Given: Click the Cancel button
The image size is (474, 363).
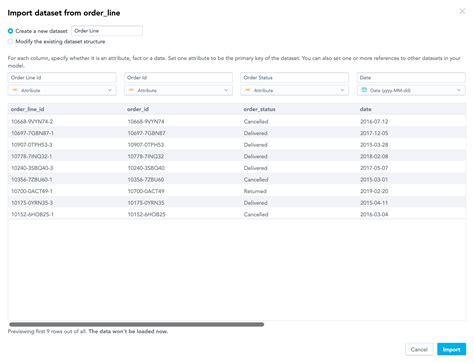Looking at the screenshot, I should [419, 349].
